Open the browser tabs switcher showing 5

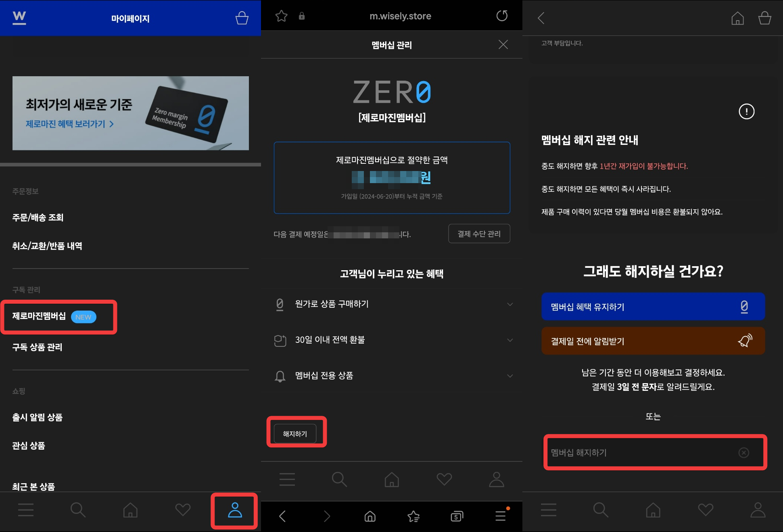coord(457,516)
